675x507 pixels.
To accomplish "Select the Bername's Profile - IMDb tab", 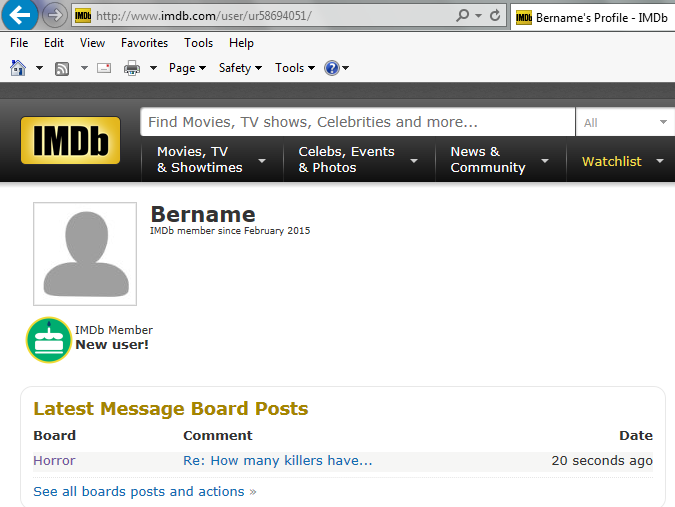I will point(593,17).
